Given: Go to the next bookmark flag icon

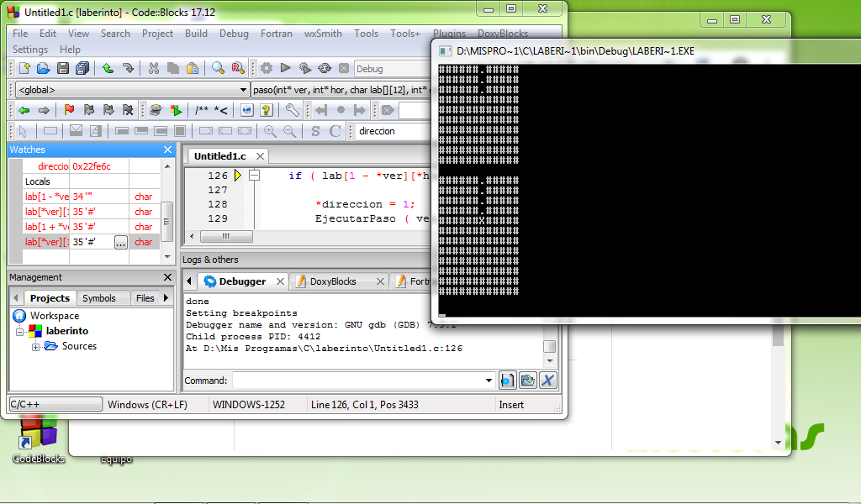Looking at the screenshot, I should [x=108, y=110].
